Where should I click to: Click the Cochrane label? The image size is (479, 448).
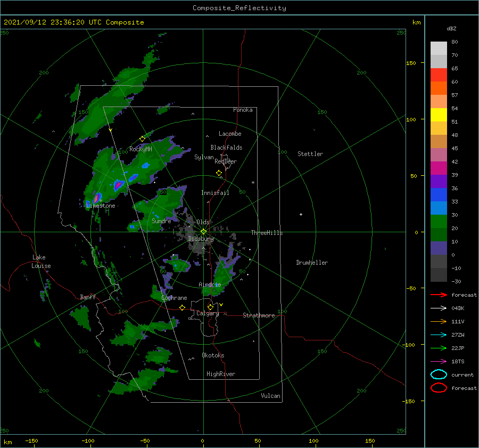click(174, 298)
